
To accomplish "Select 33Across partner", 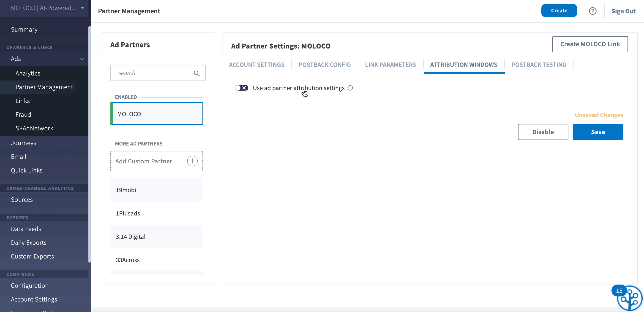I will (x=157, y=260).
